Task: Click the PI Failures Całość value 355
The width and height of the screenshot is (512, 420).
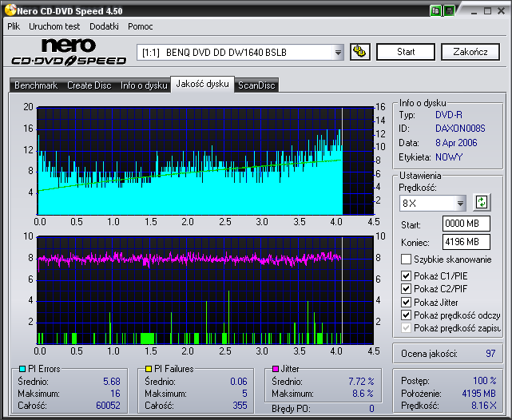Action: [x=240, y=406]
